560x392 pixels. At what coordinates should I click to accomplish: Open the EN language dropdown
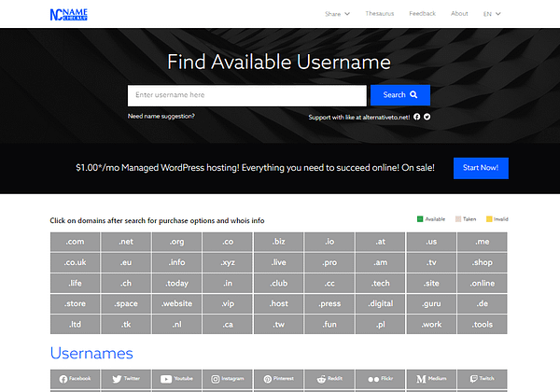(492, 14)
